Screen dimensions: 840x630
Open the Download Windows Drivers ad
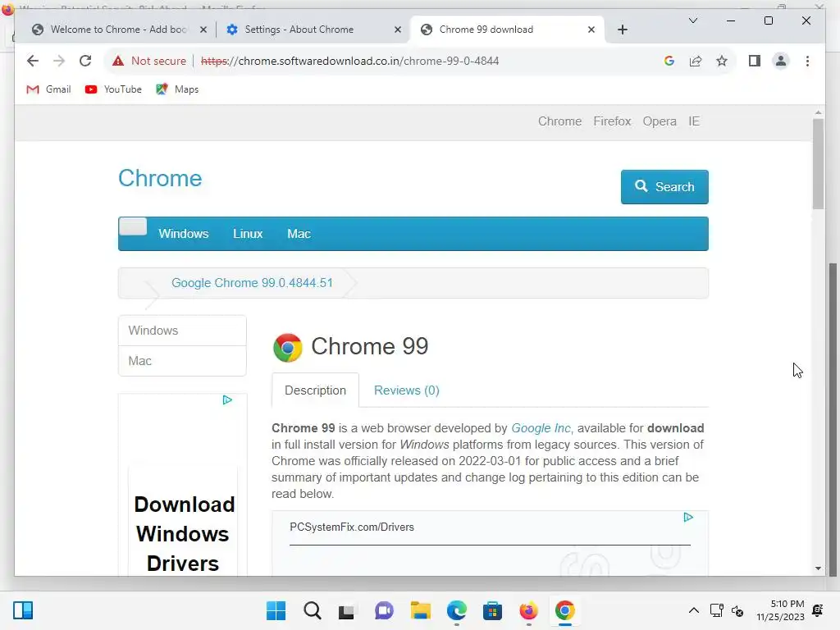click(x=183, y=534)
